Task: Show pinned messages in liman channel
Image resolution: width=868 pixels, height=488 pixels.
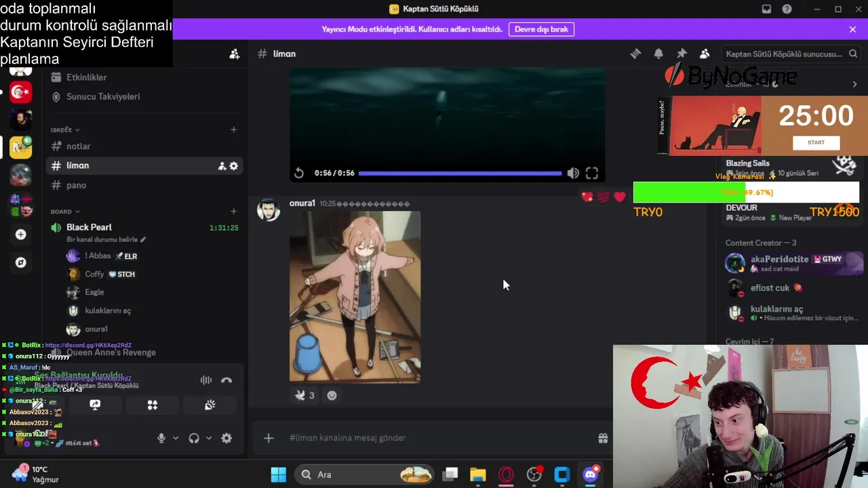Action: point(682,54)
